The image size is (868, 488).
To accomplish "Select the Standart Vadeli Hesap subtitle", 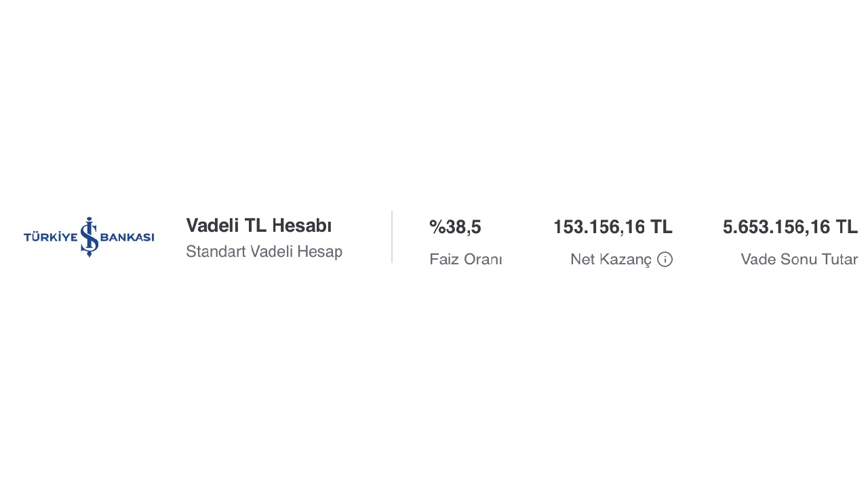I will [264, 251].
